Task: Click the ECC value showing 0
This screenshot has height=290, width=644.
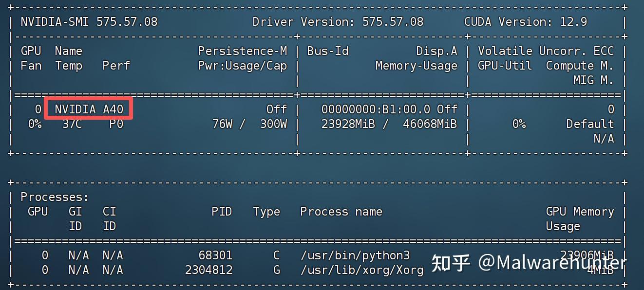Action: [610, 109]
